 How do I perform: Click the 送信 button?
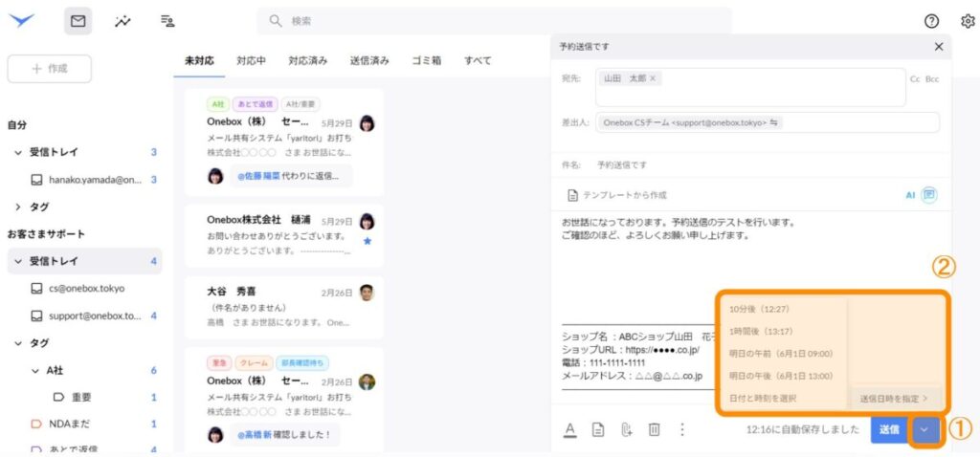coord(889,429)
